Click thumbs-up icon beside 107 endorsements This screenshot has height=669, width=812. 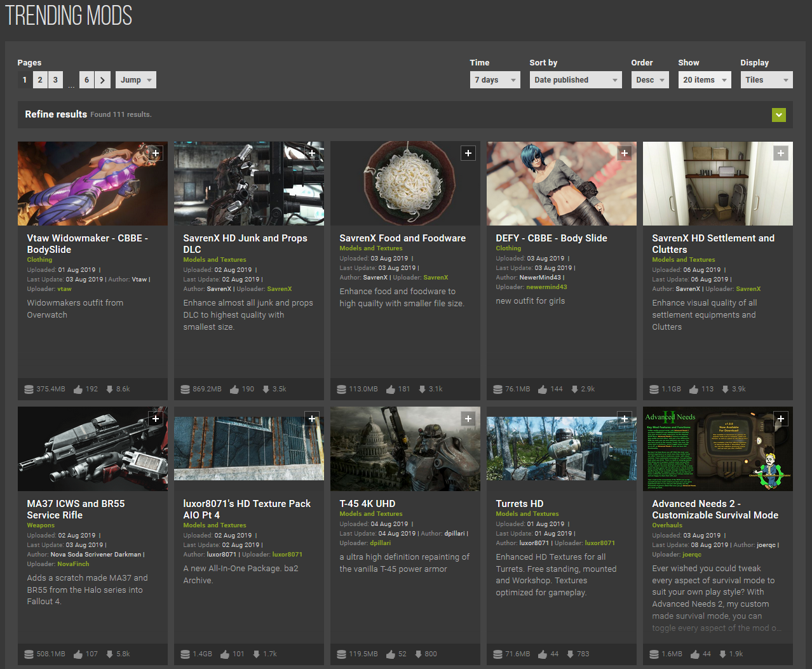coord(78,654)
